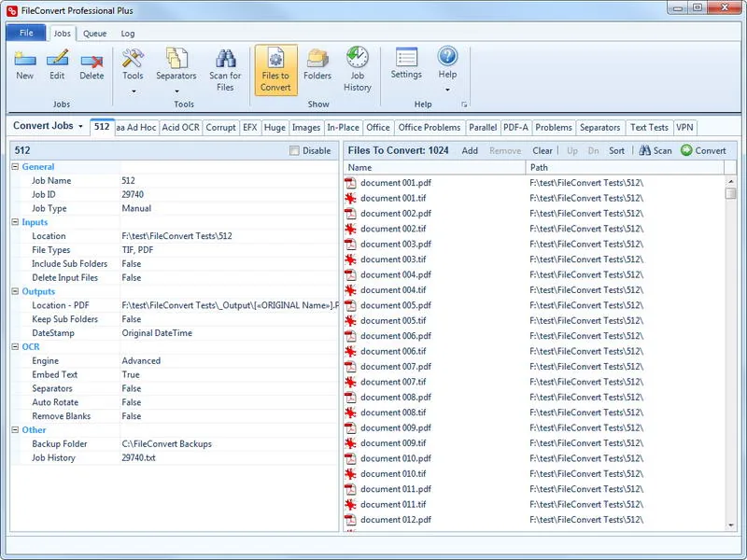747x560 pixels.
Task: Click the Path column header
Action: [x=625, y=167]
